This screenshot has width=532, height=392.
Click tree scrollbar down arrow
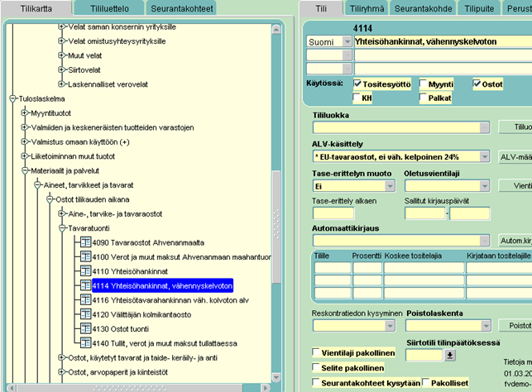click(276, 377)
